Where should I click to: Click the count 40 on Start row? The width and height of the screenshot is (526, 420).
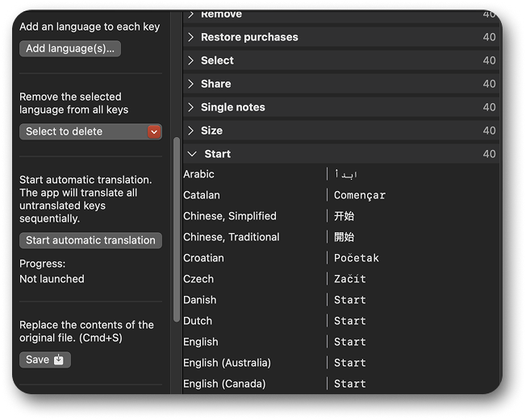(x=489, y=154)
